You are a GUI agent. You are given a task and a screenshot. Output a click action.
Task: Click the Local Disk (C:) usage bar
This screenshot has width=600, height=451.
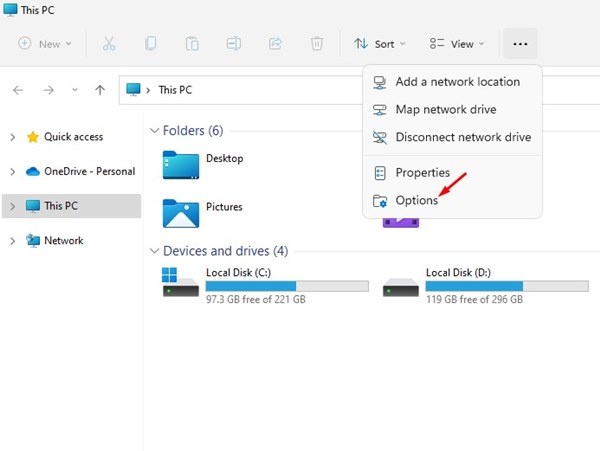coord(287,286)
